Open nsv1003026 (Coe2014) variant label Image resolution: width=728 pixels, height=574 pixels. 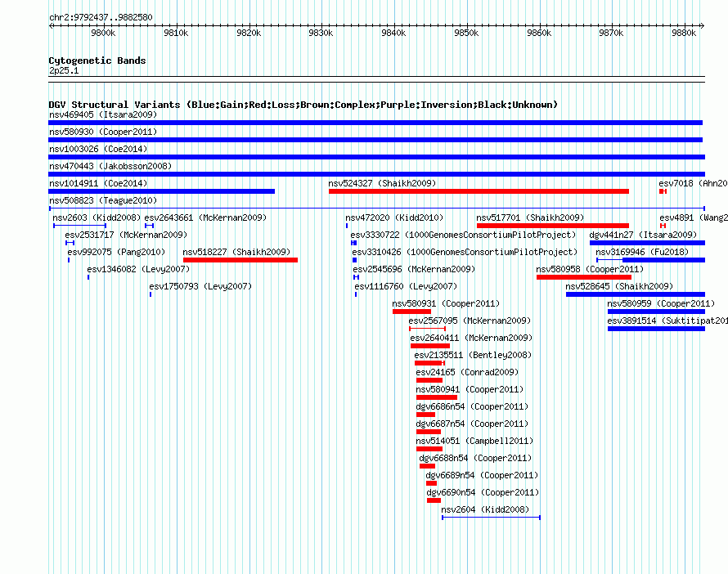click(98, 149)
